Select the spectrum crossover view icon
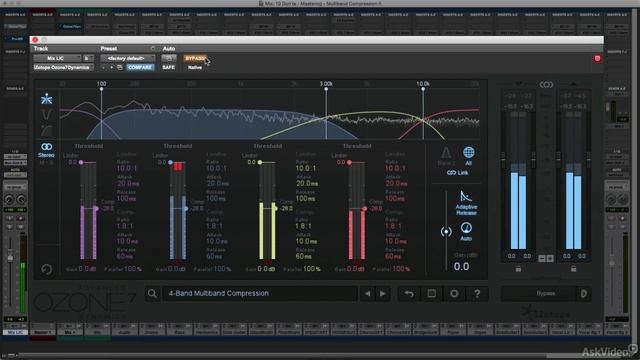640x360 pixels. click(47, 99)
